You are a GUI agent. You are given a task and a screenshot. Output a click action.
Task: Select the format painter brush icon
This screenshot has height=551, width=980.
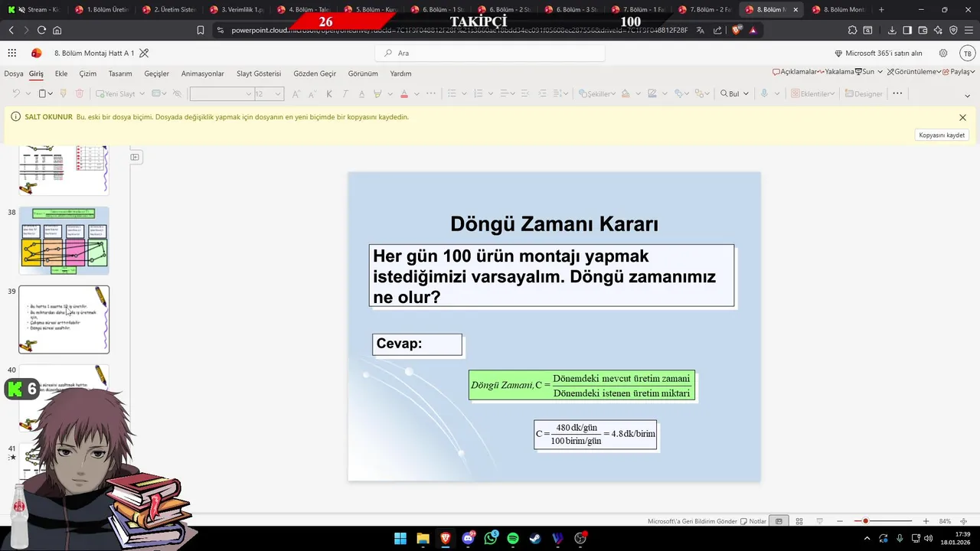tap(64, 93)
